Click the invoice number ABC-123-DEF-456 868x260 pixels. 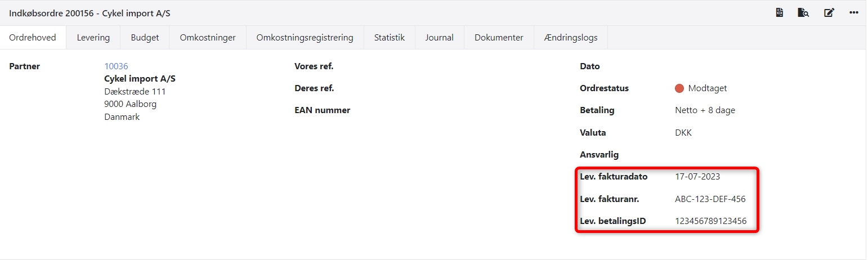click(710, 199)
